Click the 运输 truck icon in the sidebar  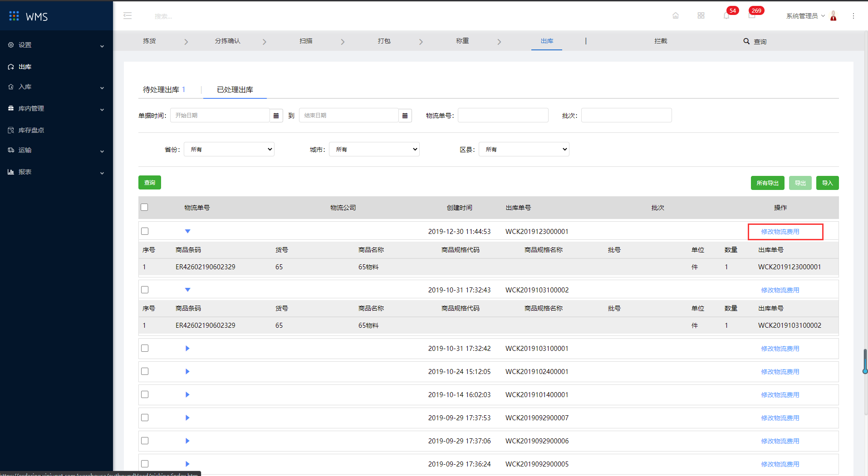coord(11,150)
